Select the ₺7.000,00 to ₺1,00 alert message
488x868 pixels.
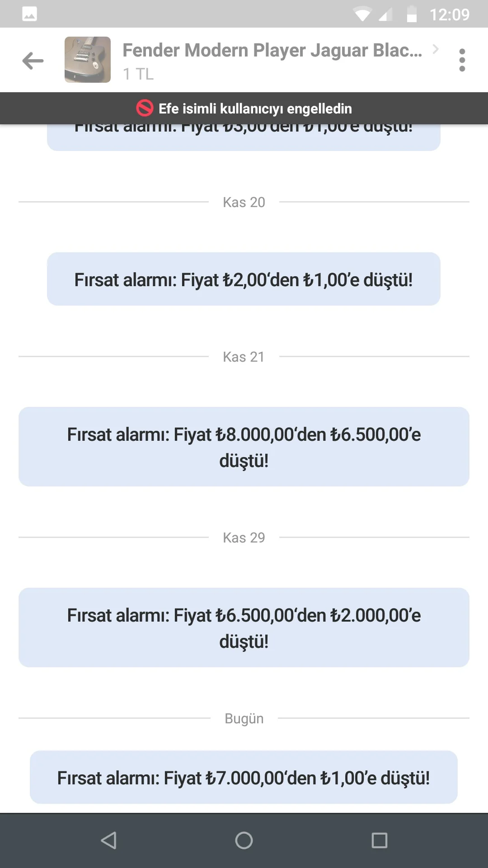(x=244, y=777)
